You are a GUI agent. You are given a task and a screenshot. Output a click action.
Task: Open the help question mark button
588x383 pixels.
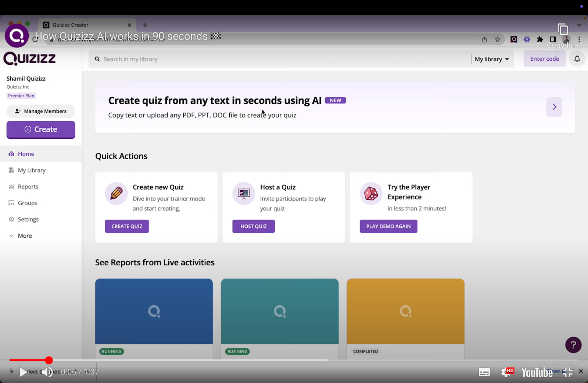coord(573,345)
